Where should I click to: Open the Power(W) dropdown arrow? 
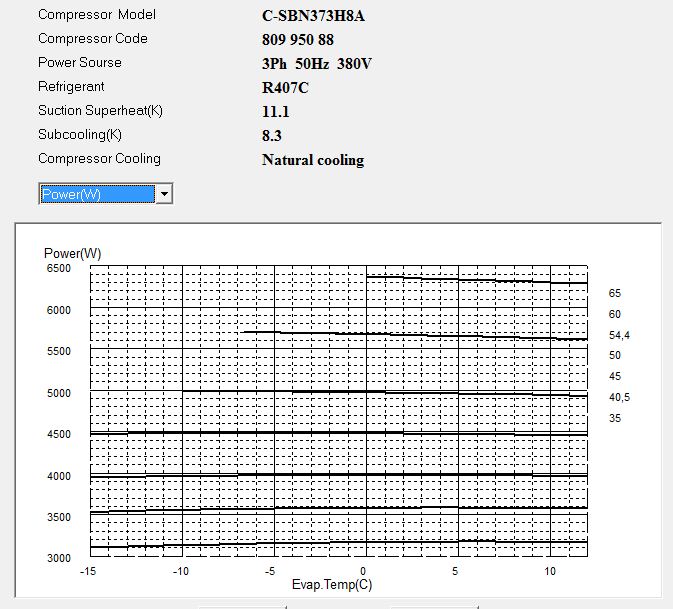[x=165, y=194]
